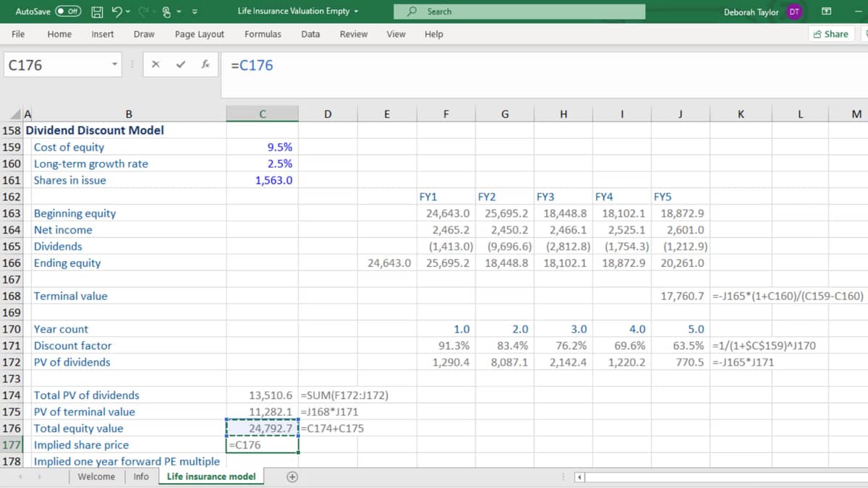Select the Life insurance model sheet tab

tap(211, 476)
